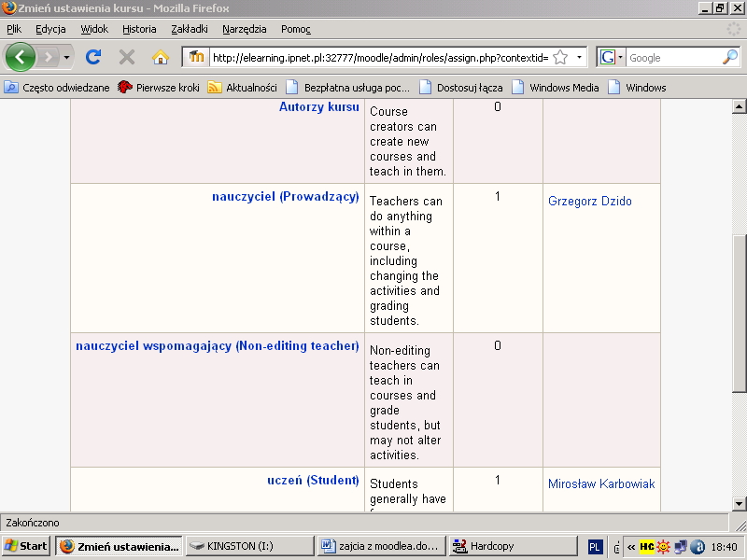Viewport: 747px width, 560px height.
Task: Open the Pierwsze kroki bookmark
Action: [x=159, y=88]
